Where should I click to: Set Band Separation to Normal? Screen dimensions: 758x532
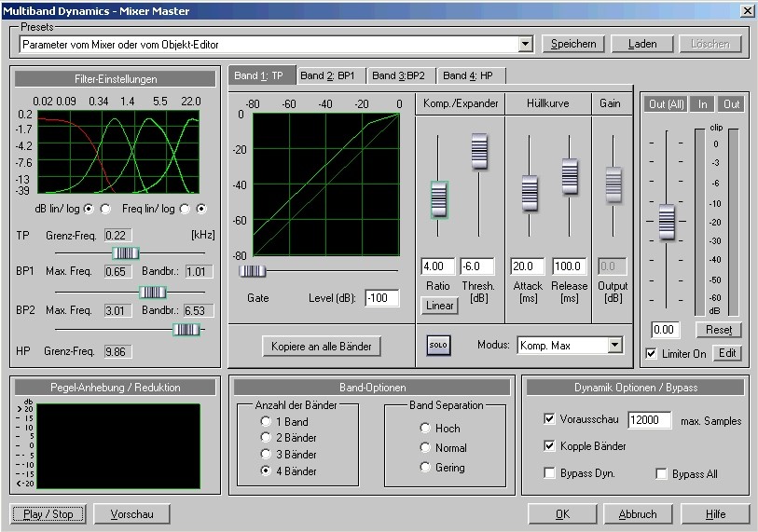coord(425,447)
